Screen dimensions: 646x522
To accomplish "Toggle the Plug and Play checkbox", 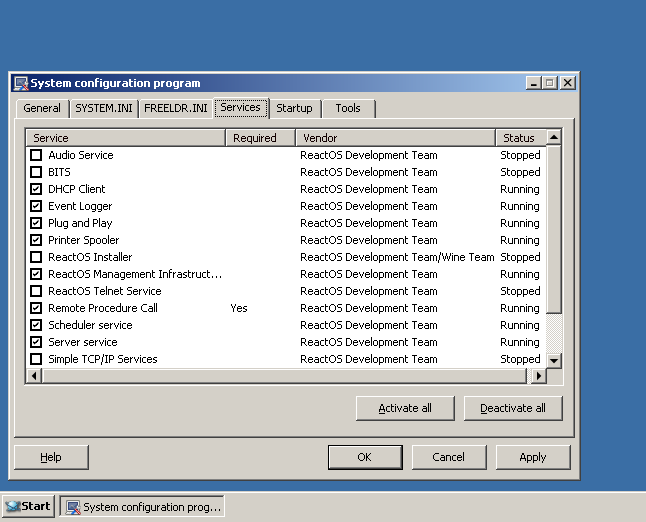I will [36, 223].
